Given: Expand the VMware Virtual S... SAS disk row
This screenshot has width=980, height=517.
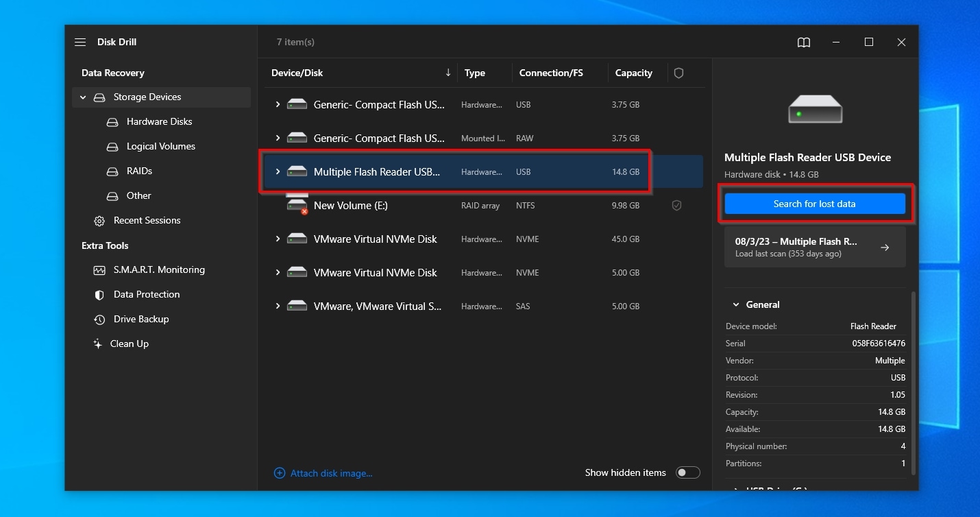Looking at the screenshot, I should click(x=278, y=306).
